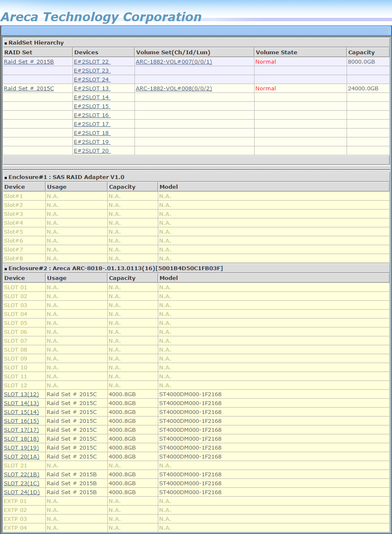Select E#2SLOT 24 in hierarchy
Image resolution: width=392 pixels, height=534 pixels.
click(x=91, y=80)
